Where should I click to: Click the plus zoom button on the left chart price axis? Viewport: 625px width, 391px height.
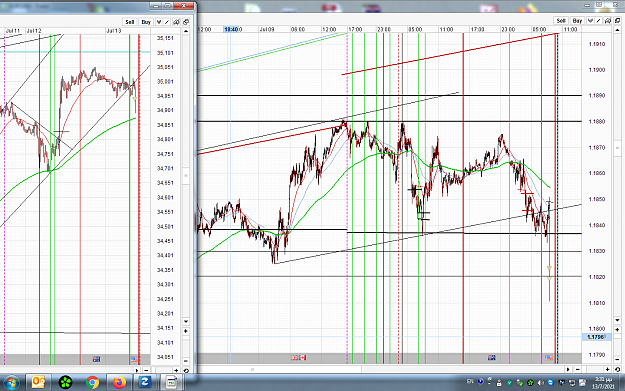[186, 331]
